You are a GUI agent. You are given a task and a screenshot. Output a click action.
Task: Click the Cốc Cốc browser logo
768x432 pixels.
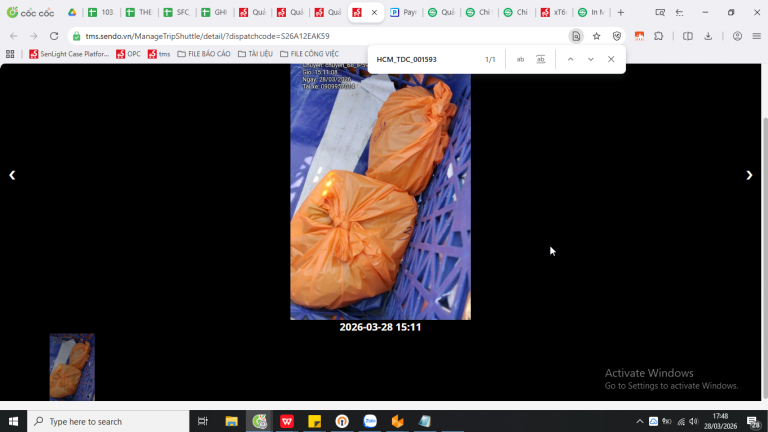[30, 12]
